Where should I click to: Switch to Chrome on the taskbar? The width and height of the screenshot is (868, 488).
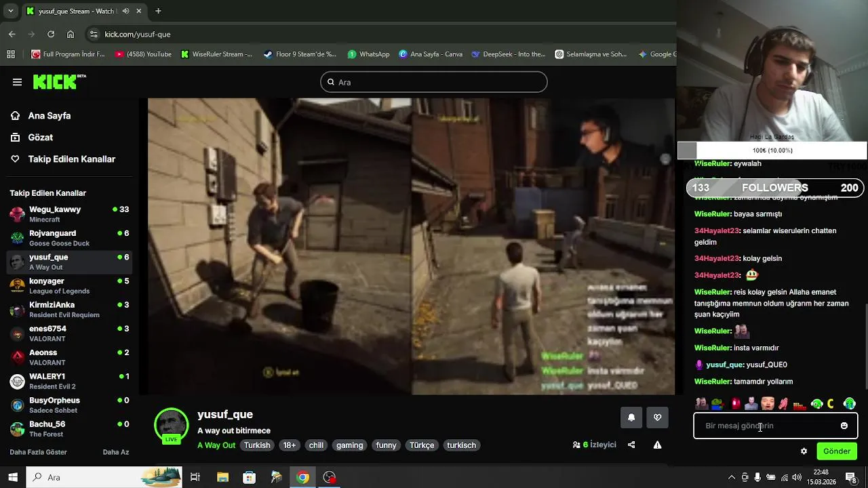(x=303, y=477)
